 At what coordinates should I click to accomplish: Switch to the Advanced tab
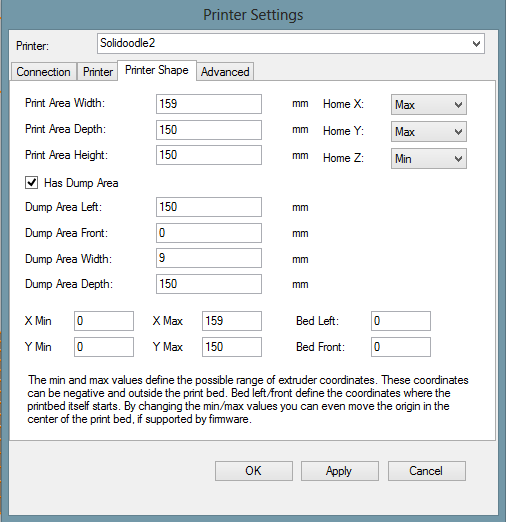pyautogui.click(x=225, y=72)
